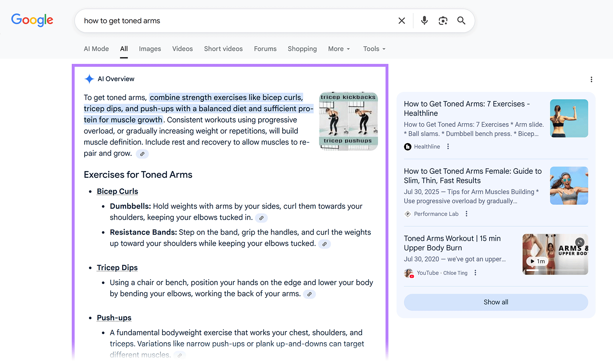Screen dimensions: 613x364
Task: Open the three-dot options next to Healthline
Action: click(448, 146)
